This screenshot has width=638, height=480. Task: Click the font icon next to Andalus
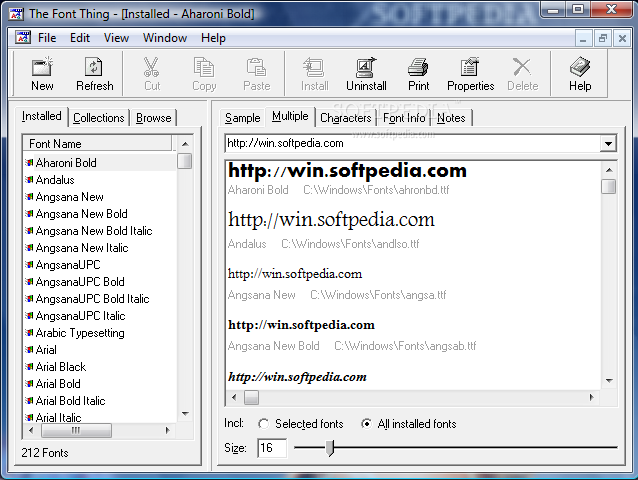(x=29, y=179)
